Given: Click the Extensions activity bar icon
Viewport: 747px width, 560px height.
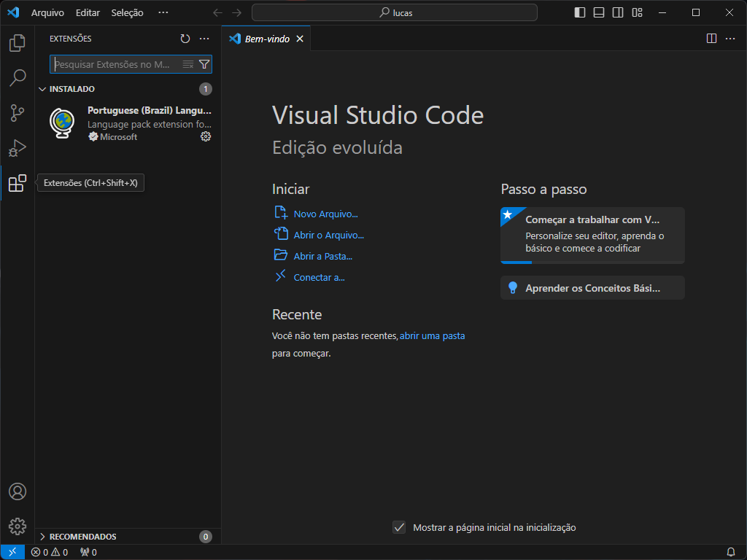Looking at the screenshot, I should [17, 184].
